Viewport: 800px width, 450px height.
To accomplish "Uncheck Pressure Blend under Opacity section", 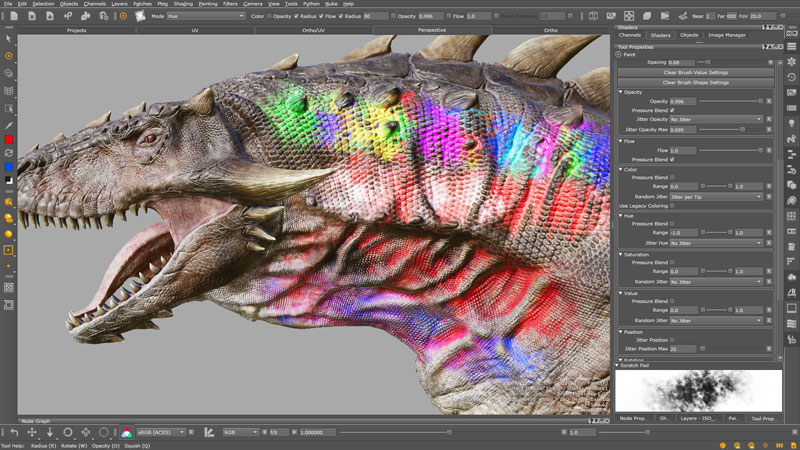I will coord(672,110).
